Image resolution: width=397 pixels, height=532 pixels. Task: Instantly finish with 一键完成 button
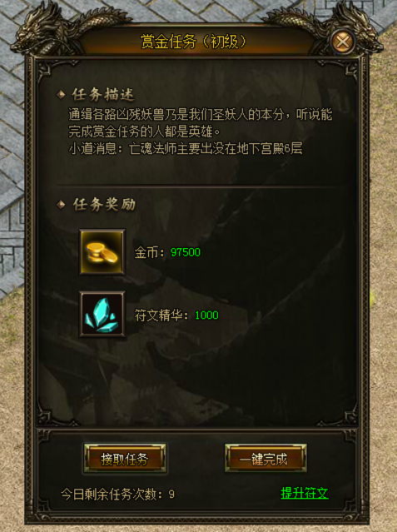(265, 459)
